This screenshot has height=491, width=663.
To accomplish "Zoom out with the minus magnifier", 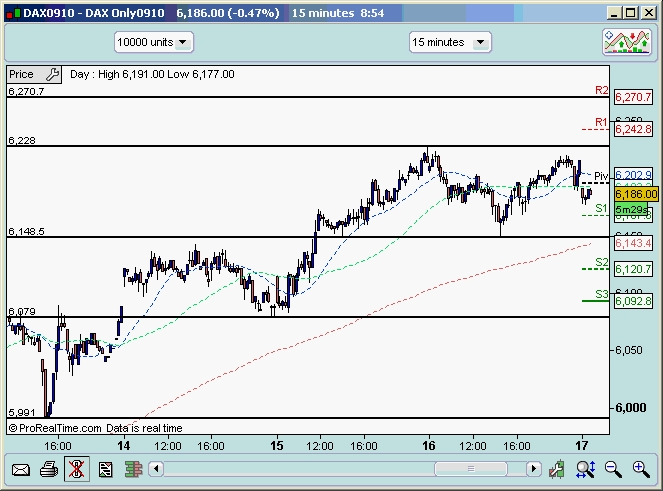I will [613, 468].
